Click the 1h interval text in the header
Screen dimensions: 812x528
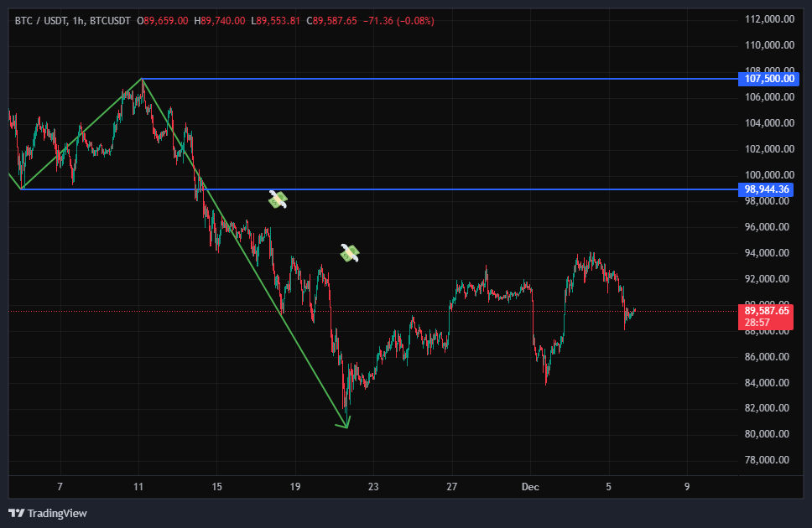click(81, 20)
